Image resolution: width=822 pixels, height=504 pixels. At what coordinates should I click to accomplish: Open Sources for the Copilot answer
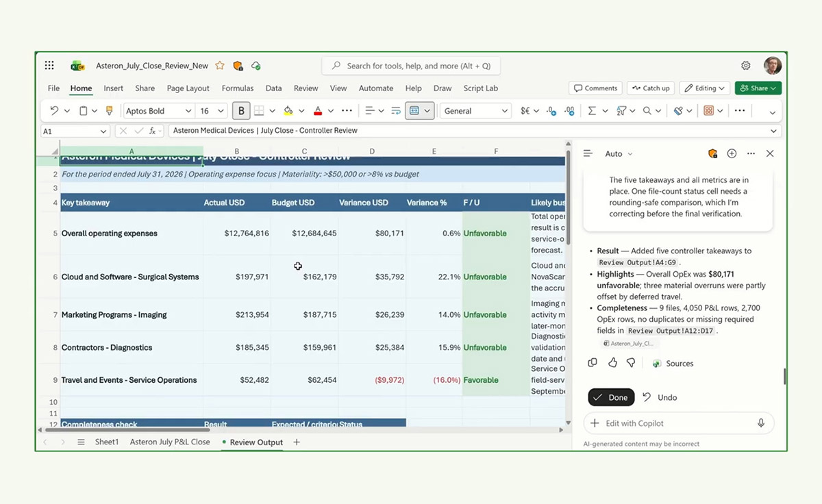click(x=673, y=364)
